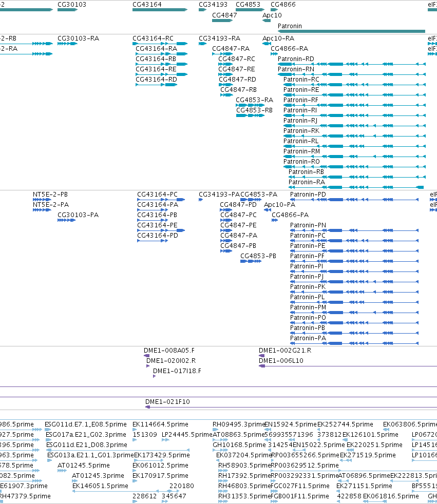The width and height of the screenshot is (437, 504).
Task: Select protein NT5E-2-PA
Action: 51,205
